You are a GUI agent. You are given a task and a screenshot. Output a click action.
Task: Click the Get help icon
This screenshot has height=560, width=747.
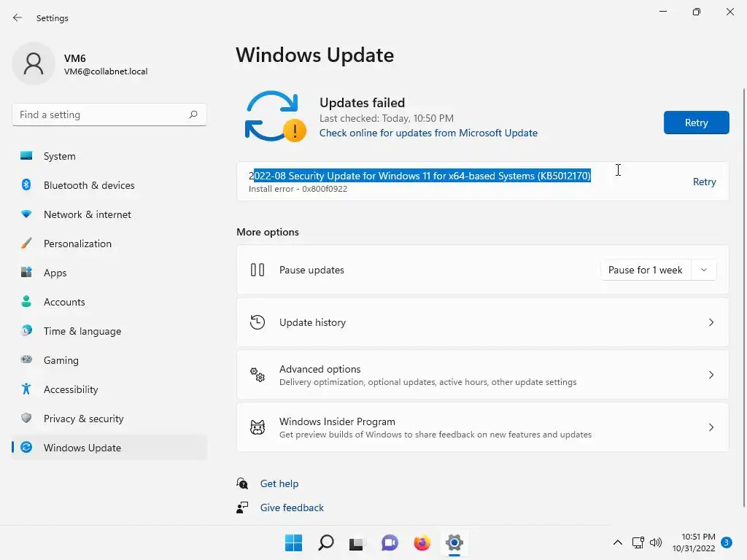coord(242,483)
